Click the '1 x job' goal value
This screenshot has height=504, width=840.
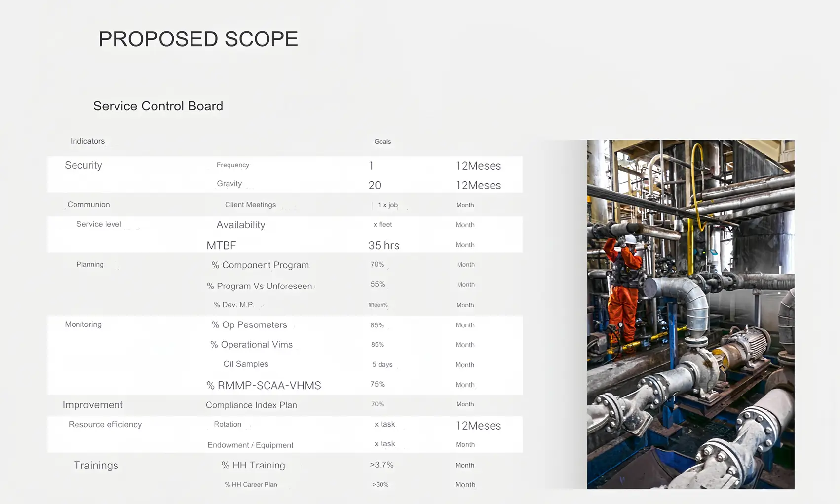tap(388, 205)
